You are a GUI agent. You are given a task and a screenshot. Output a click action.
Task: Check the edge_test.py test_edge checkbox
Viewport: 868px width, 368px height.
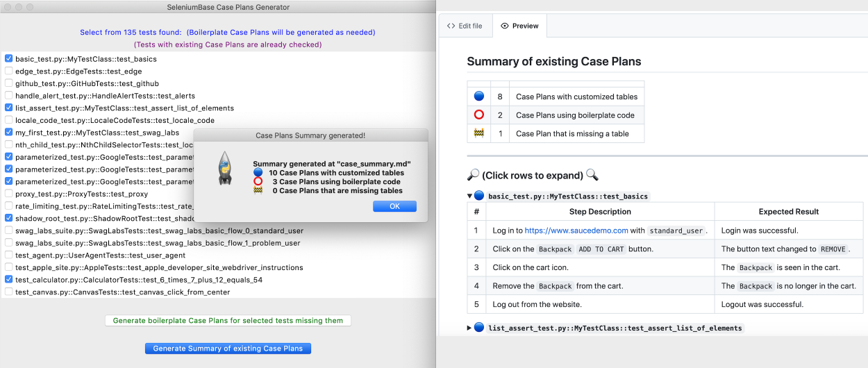coord(8,72)
